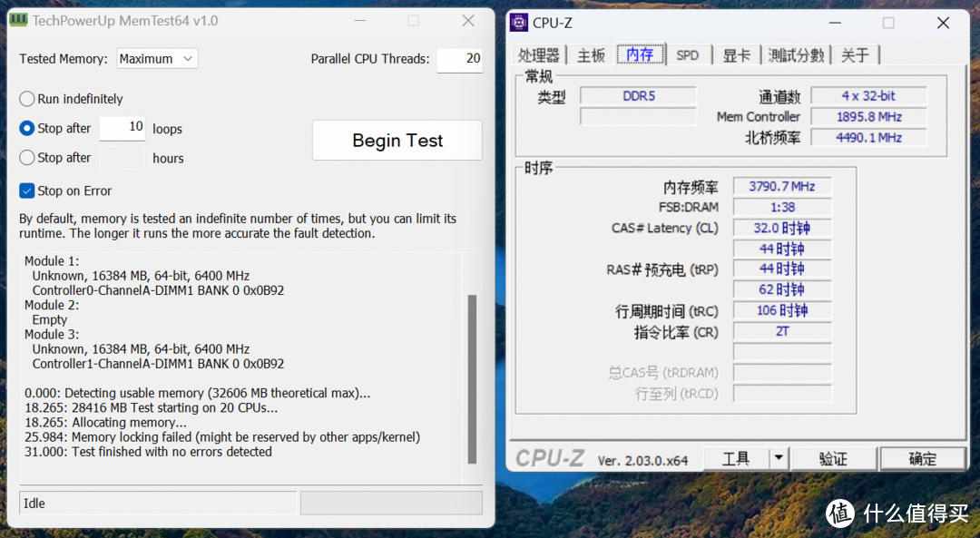Click the 'Module 1:' log line
The image size is (980, 538).
(x=52, y=261)
